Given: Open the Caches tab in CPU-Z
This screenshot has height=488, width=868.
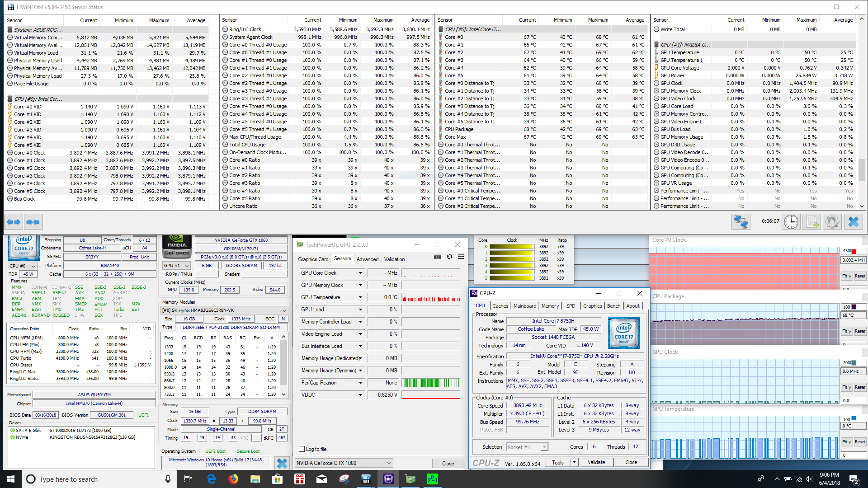Looking at the screenshot, I should [x=500, y=306].
